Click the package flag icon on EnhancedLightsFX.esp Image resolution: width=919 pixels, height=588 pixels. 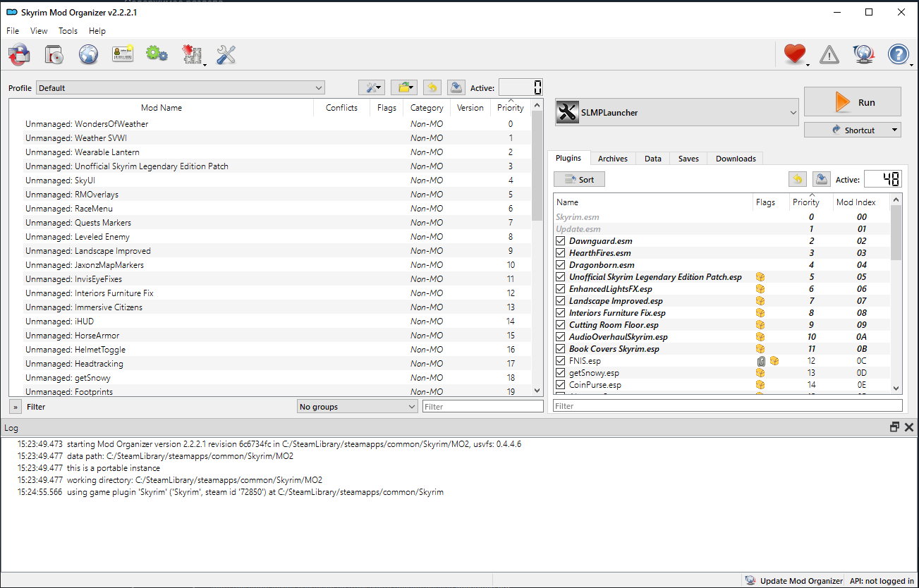pos(760,289)
